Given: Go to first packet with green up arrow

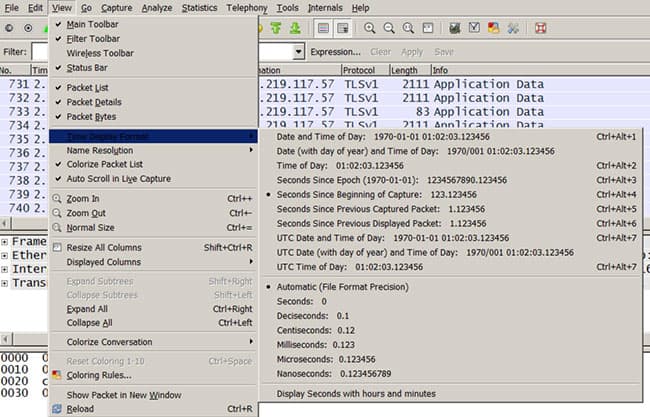Looking at the screenshot, I should coord(276,28).
